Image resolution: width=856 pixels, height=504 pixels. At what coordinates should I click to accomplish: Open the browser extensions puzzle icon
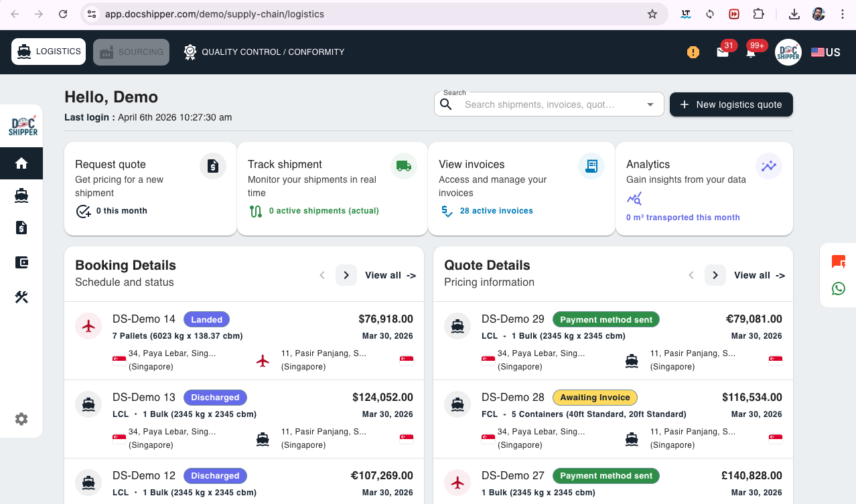tap(758, 14)
